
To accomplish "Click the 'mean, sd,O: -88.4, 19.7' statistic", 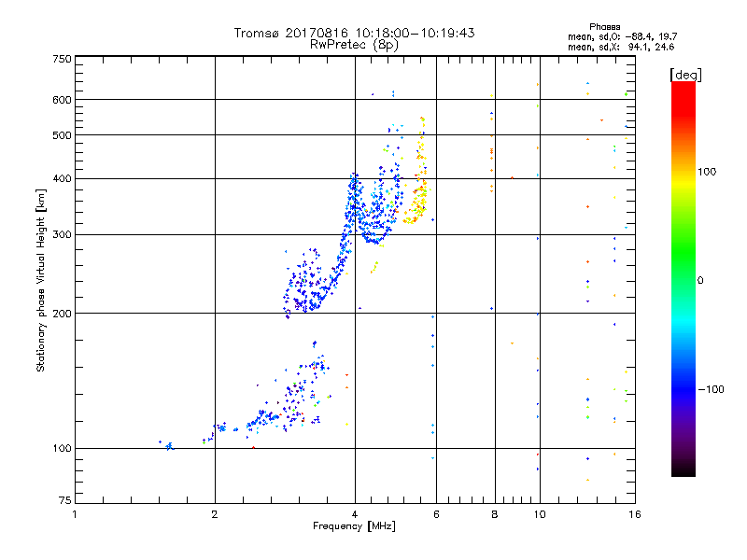I will pos(622,36).
